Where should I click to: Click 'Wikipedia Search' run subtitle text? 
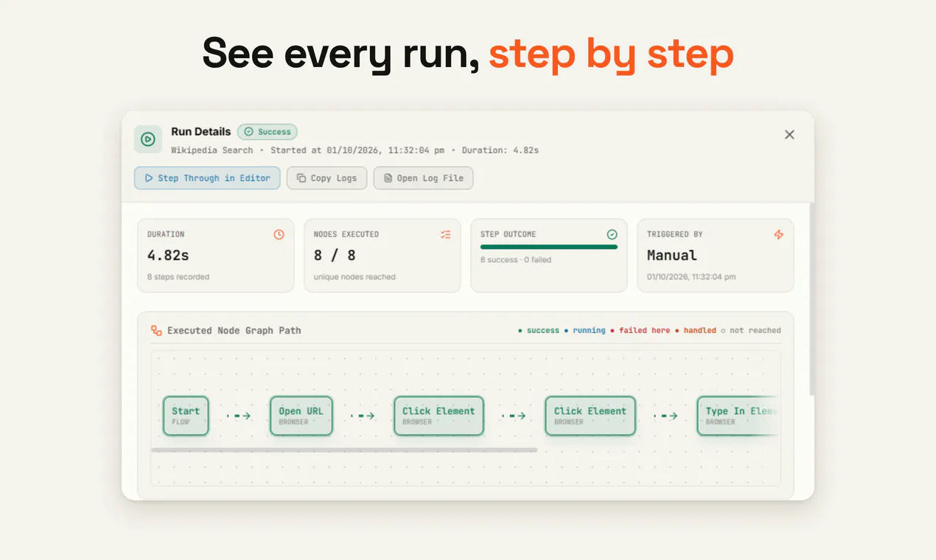click(x=212, y=150)
